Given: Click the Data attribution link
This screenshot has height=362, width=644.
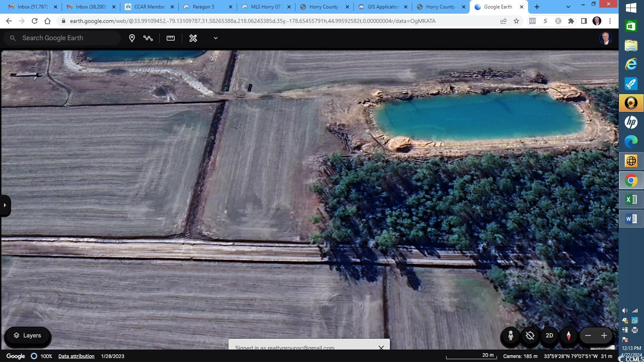Looking at the screenshot, I should coord(76,356).
